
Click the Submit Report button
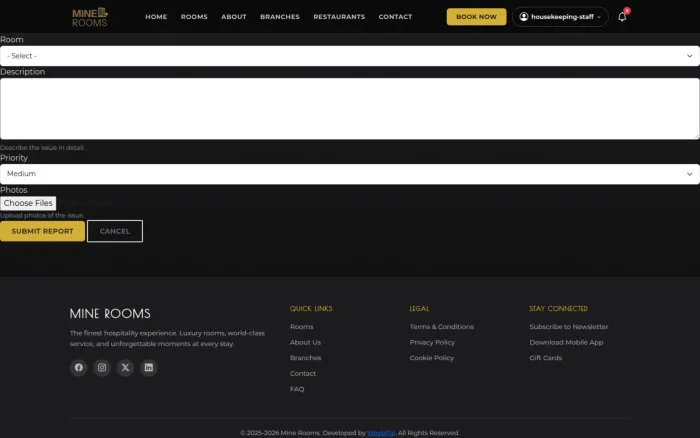42,231
